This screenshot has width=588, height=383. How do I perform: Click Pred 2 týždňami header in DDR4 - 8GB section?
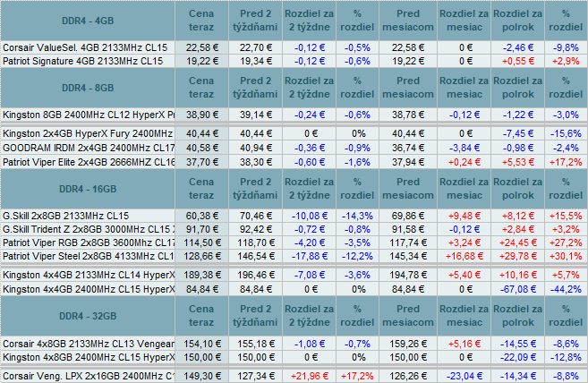[x=255, y=88]
